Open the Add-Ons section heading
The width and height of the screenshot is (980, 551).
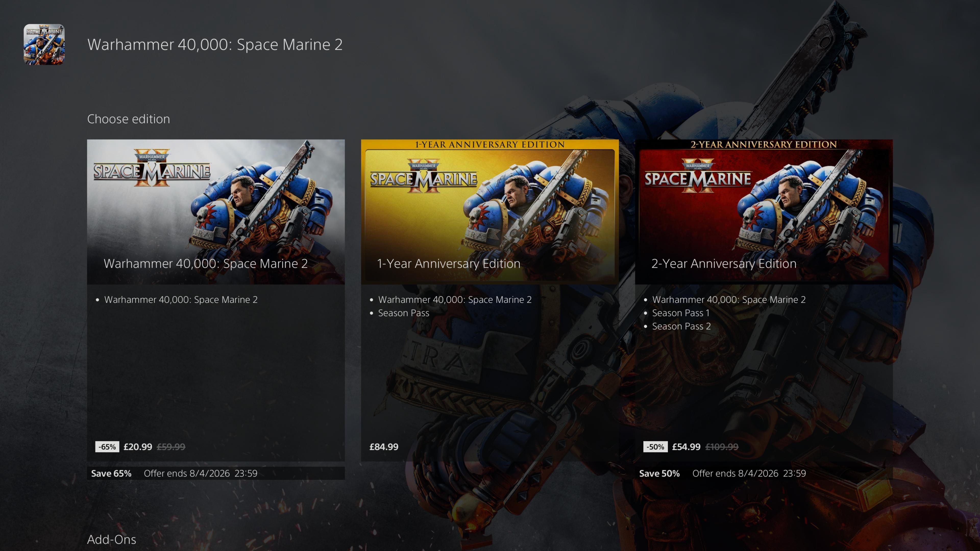(x=112, y=539)
